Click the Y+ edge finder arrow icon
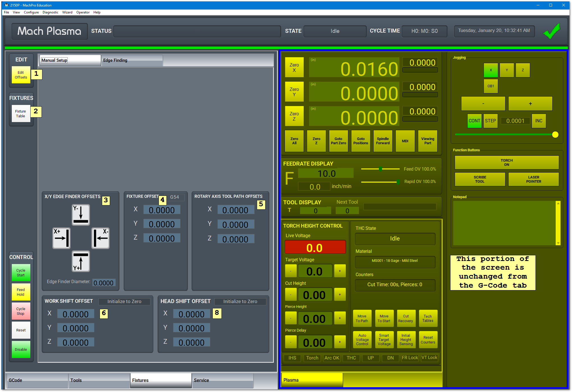Screen dimensions: 572x392 pyautogui.click(x=81, y=261)
